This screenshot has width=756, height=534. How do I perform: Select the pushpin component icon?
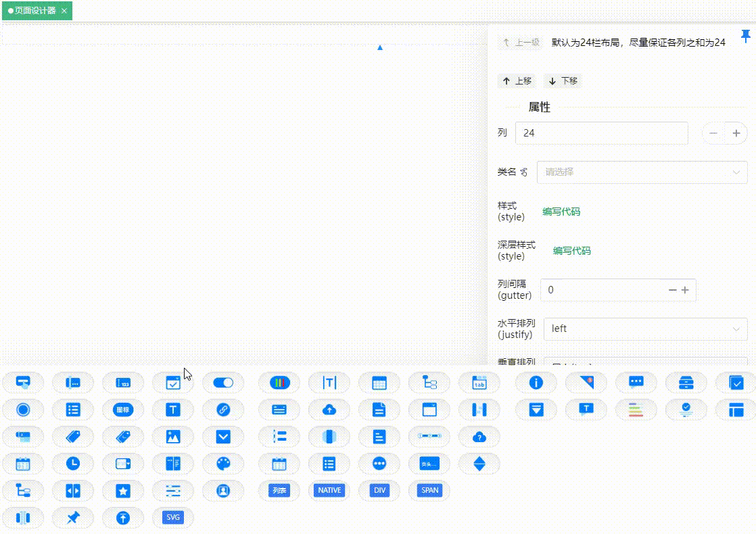(73, 518)
